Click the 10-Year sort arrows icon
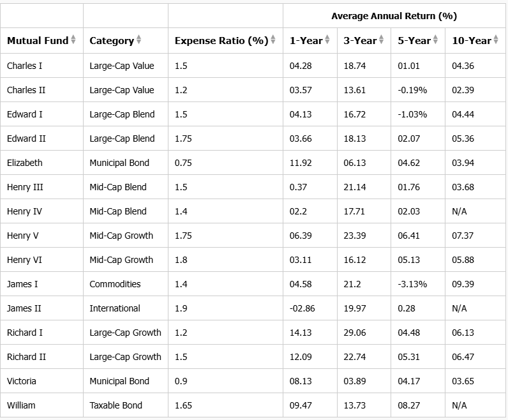Screen dimensions: 508x420 pos(497,41)
